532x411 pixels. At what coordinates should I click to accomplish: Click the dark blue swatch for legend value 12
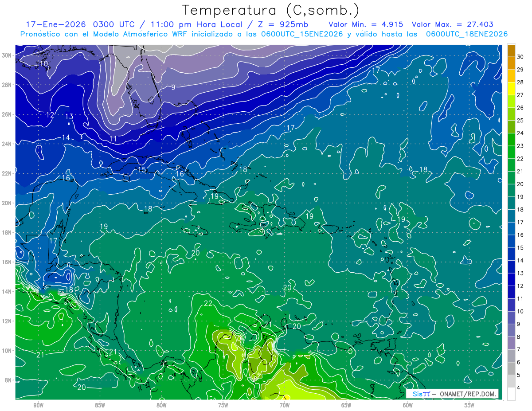511,280
